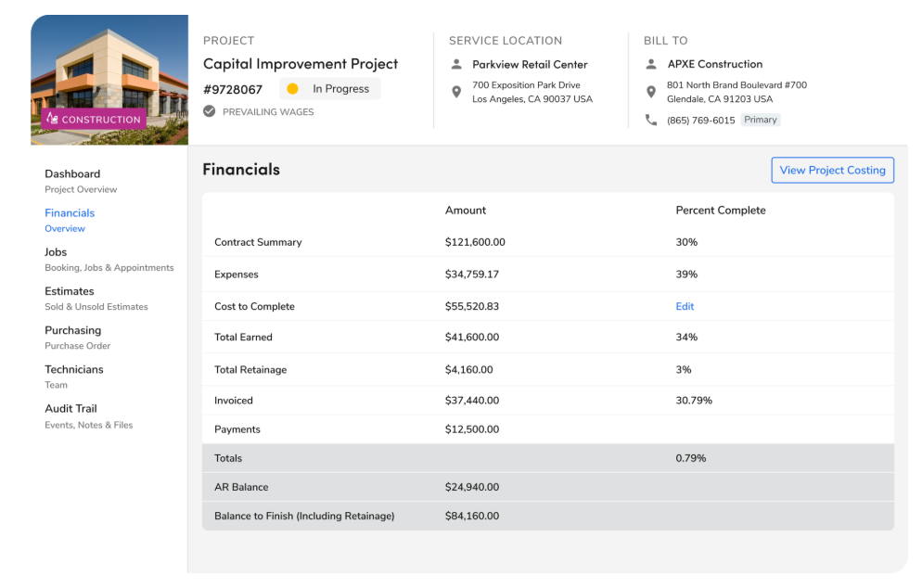Viewport: 922px width, 588px height.
Task: Toggle the Primary tag on the phone number
Action: click(x=761, y=120)
